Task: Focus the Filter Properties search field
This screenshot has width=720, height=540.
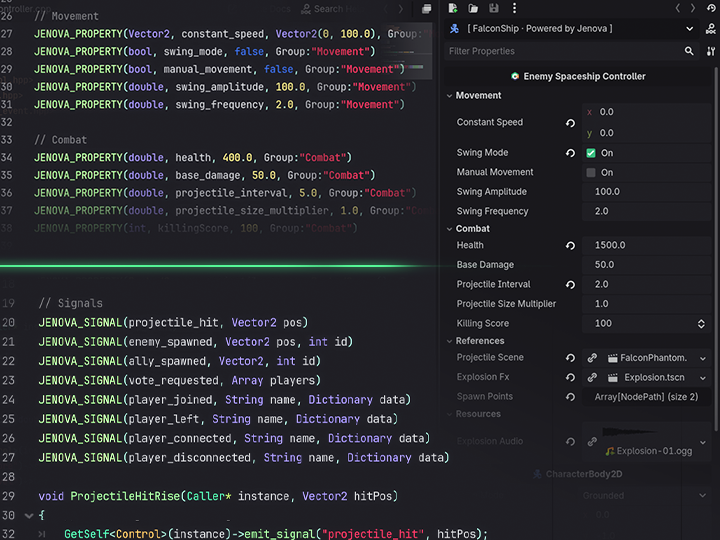Action: (564, 51)
